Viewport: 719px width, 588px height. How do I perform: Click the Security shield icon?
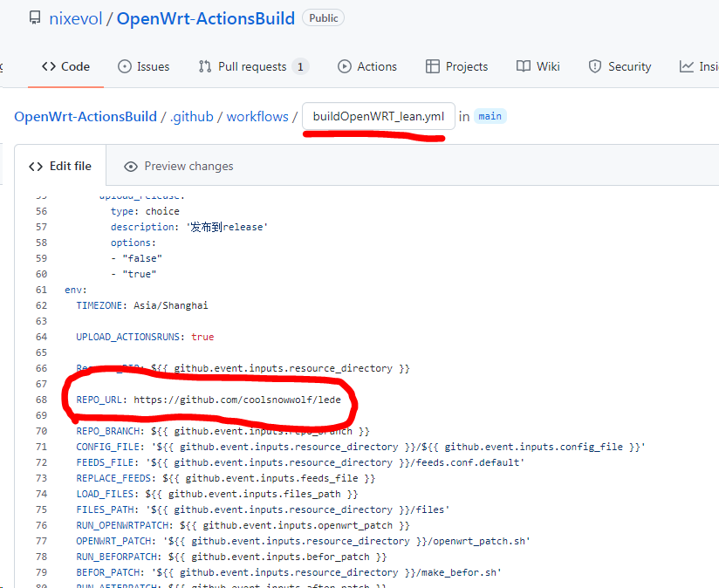(595, 66)
